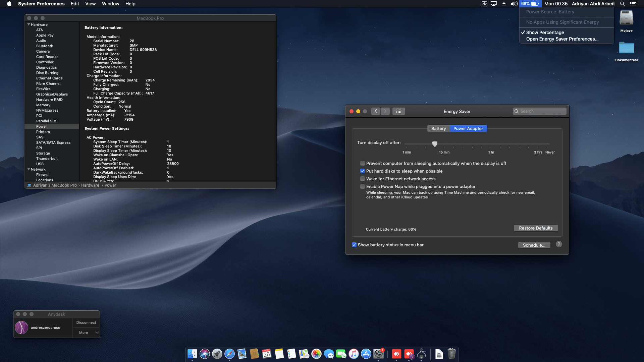Image resolution: width=644 pixels, height=362 pixels.
Task: Click the battery percentage icon in the menu bar
Action: (530, 4)
